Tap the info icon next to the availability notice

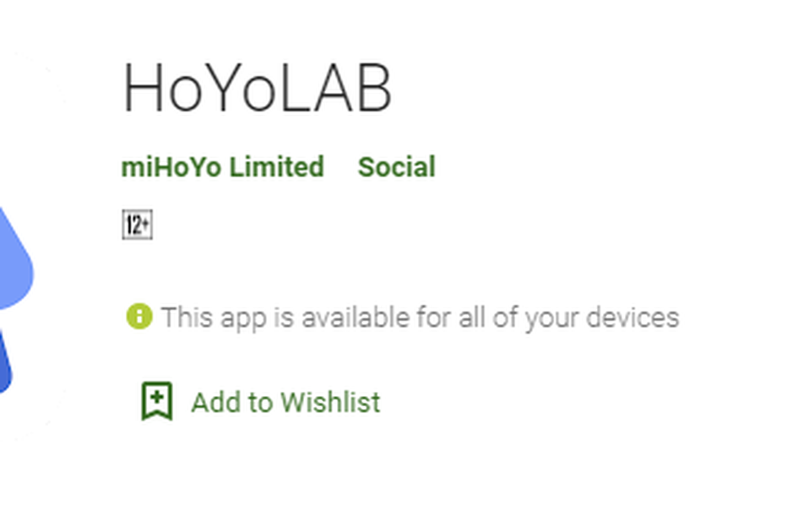pos(139,316)
